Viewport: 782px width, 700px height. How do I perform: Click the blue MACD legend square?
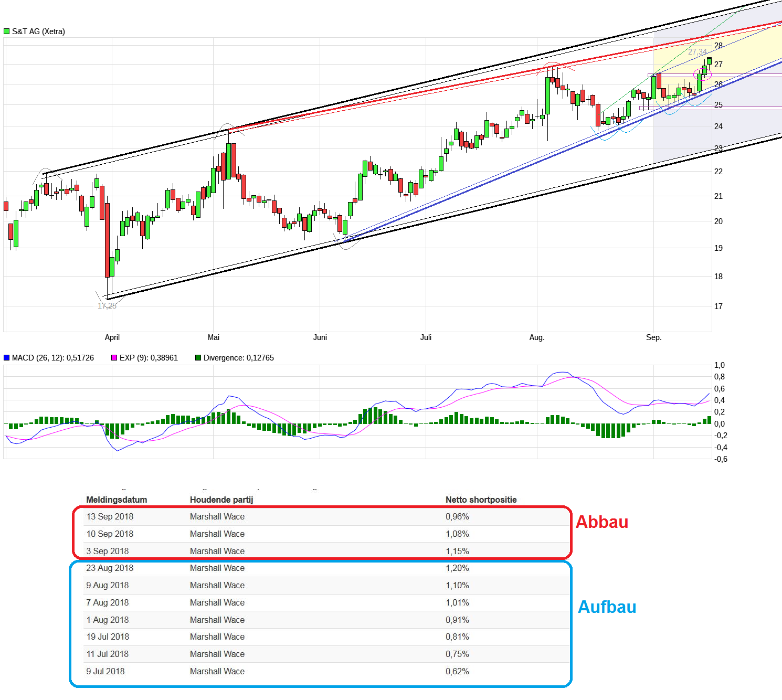point(6,357)
